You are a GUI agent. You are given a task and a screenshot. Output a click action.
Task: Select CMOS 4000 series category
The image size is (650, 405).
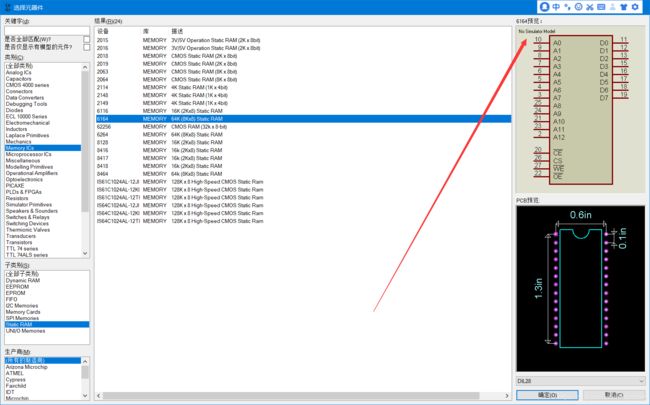(x=27, y=85)
